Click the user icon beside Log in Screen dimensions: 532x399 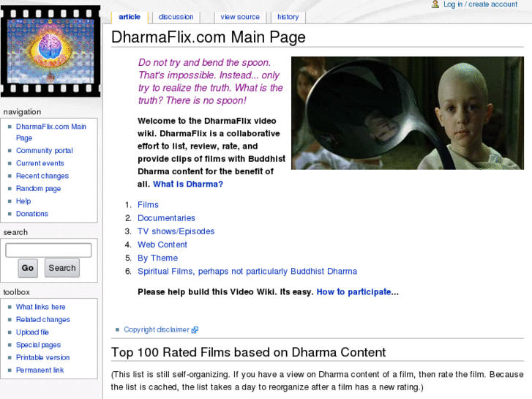pos(435,4)
